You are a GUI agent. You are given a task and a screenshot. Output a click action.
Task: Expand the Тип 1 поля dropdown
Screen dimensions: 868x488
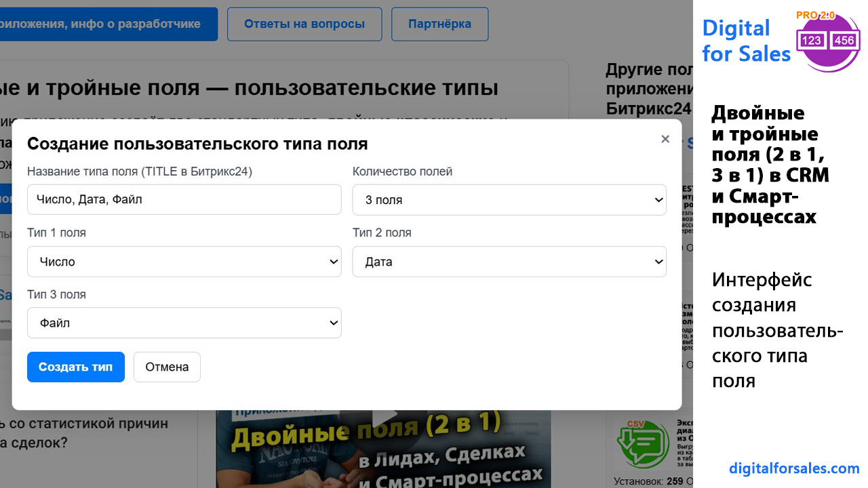[x=184, y=262]
